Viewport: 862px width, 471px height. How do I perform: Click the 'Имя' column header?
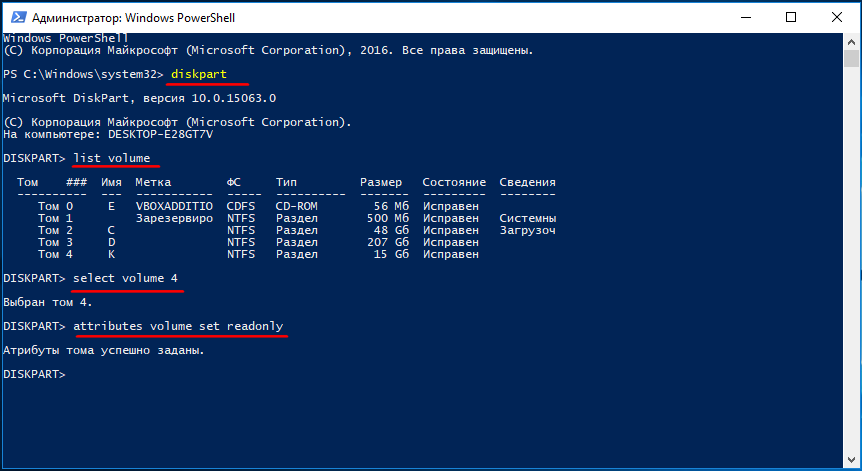coord(111,182)
